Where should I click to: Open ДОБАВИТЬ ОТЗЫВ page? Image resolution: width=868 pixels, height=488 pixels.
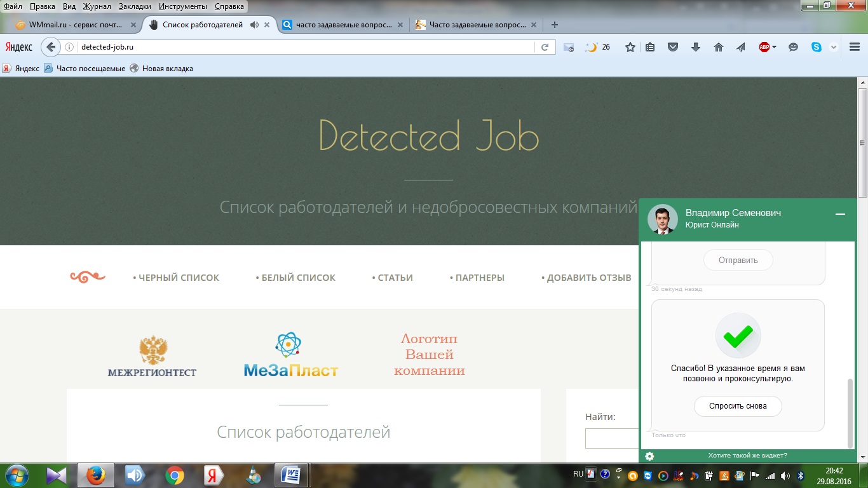[587, 278]
